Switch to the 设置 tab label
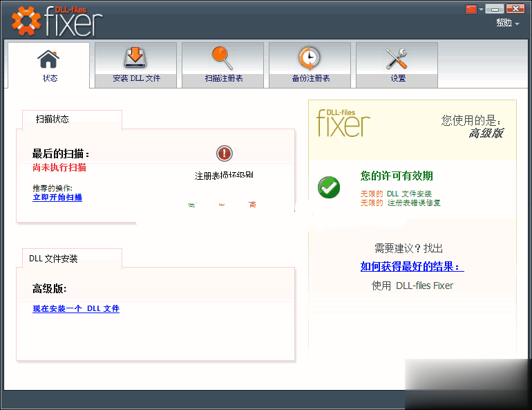Viewport: 532px width, 410px height. [x=398, y=78]
